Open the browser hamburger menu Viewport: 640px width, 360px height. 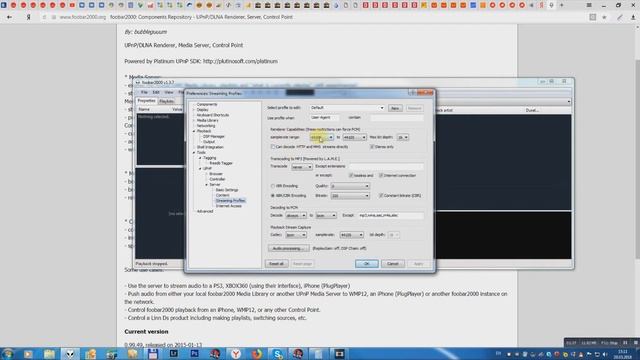pyautogui.click(x=589, y=5)
